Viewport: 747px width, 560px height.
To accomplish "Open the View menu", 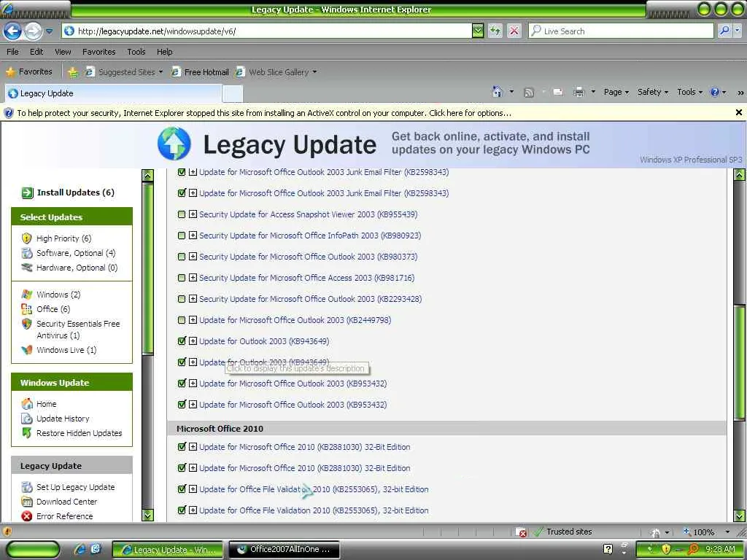I will tap(63, 52).
